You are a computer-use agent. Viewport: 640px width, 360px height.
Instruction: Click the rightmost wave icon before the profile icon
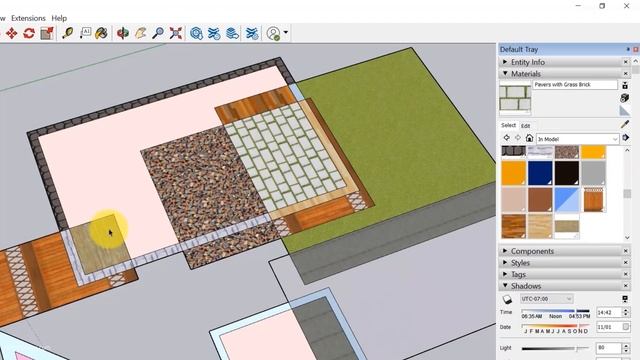click(253, 33)
